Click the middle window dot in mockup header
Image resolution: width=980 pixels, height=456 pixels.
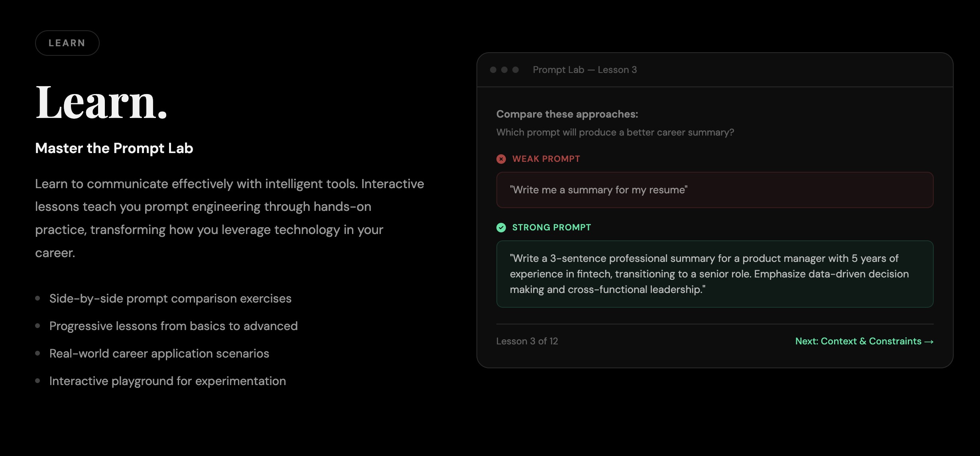[x=504, y=70]
